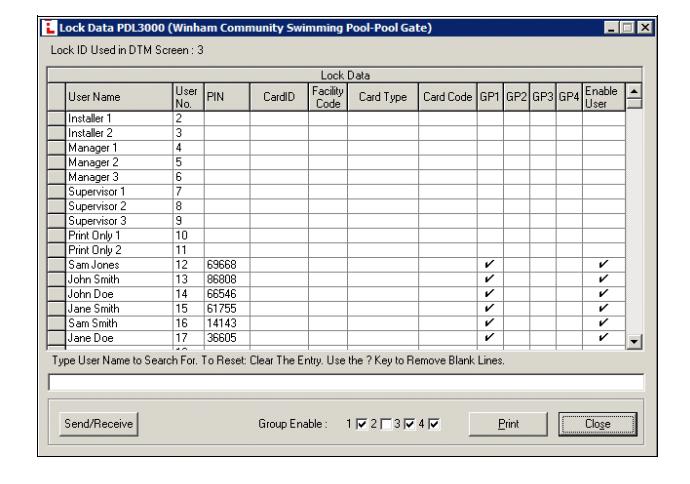
Task: Click the Card Code column header
Action: [448, 97]
